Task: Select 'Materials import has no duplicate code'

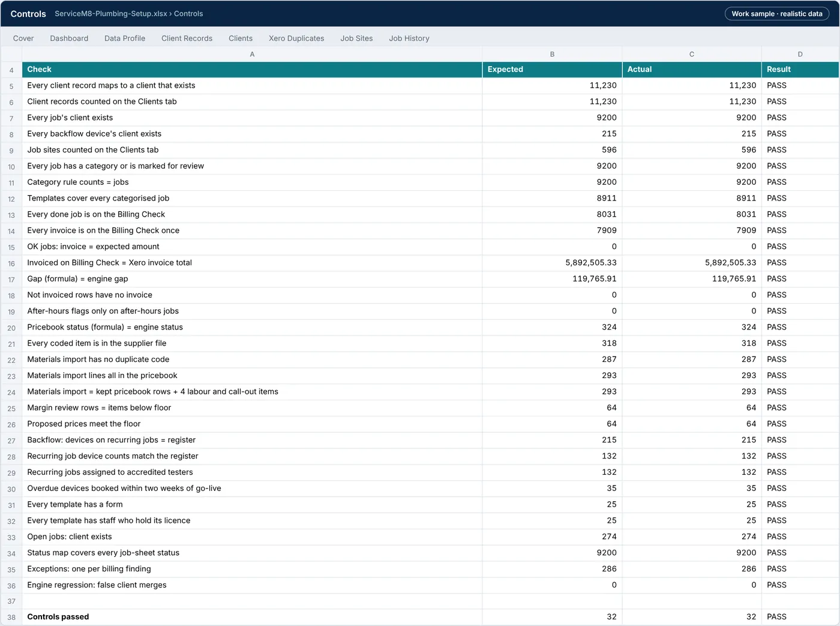Action: tap(252, 360)
